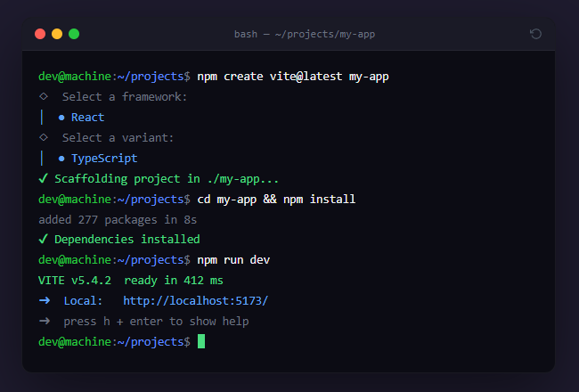Image resolution: width=579 pixels, height=392 pixels.
Task: Click 'VITE v5.4.2 ready in 412 ms'
Action: [x=131, y=281]
